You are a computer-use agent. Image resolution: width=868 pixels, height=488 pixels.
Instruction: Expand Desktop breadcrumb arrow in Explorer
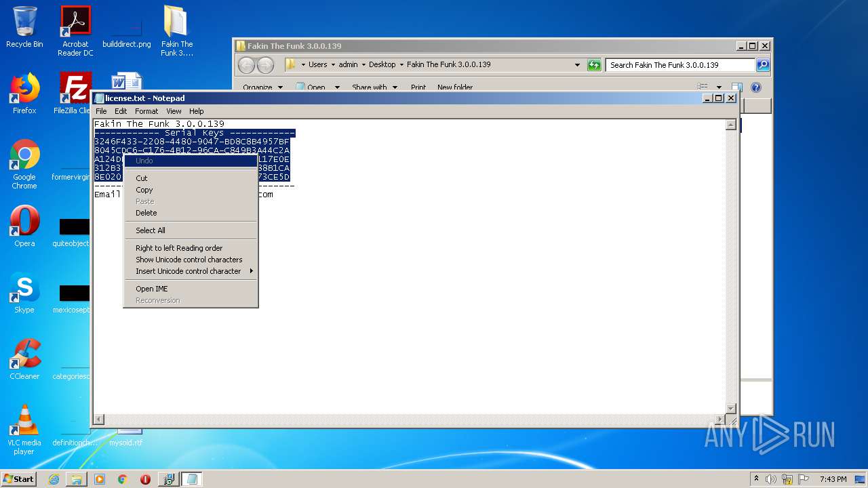tap(401, 65)
